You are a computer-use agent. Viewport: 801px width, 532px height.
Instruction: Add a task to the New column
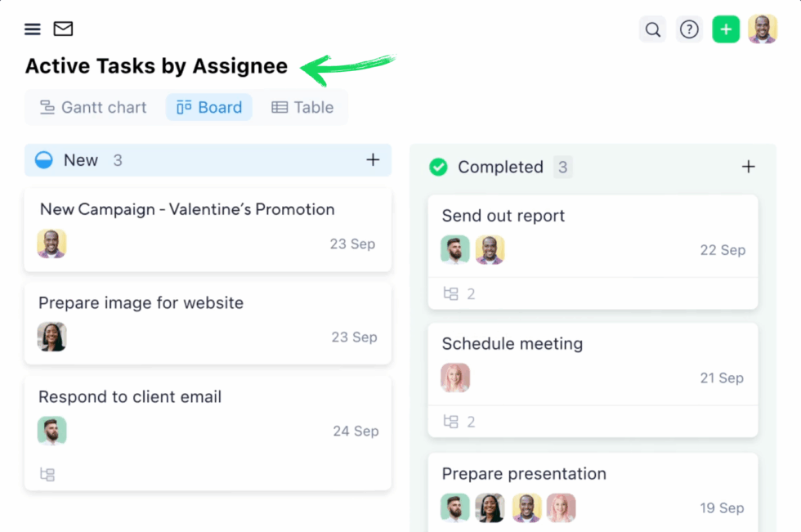pos(373,160)
